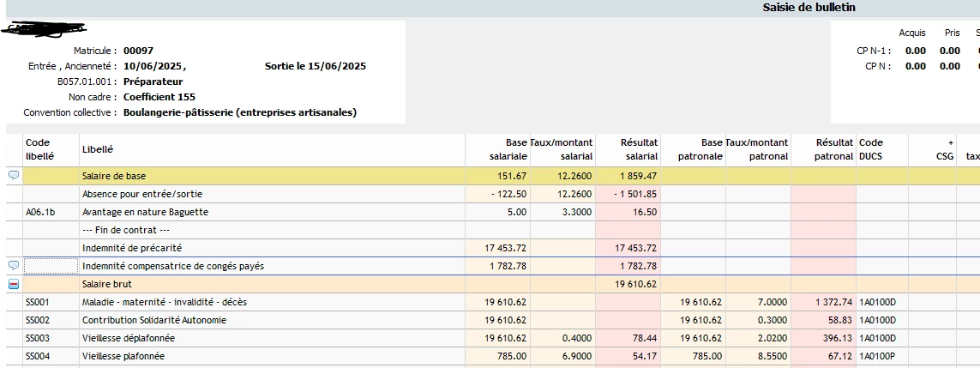980x368 pixels.
Task: Select the 'Base salariale' column header
Action: tap(497, 149)
